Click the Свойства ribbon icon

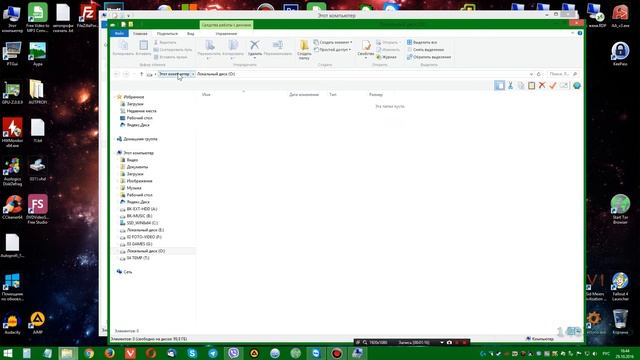tap(366, 49)
